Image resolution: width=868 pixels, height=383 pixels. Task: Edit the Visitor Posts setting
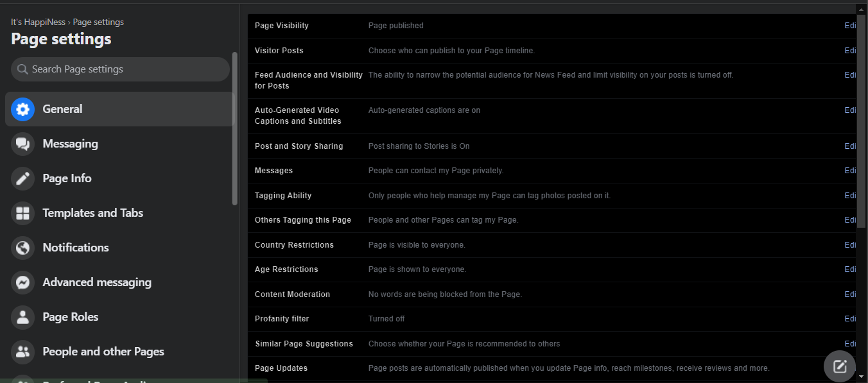tap(850, 51)
